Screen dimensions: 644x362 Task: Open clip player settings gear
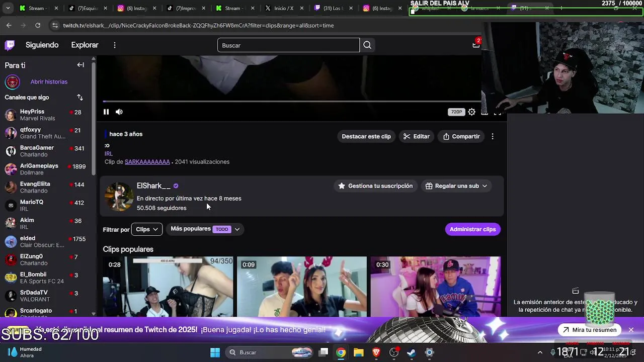[x=471, y=112]
